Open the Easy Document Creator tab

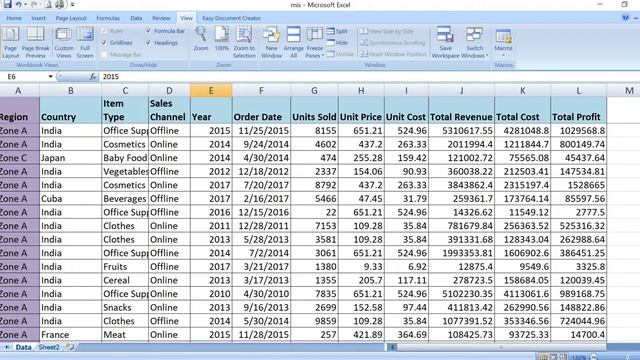231,18
